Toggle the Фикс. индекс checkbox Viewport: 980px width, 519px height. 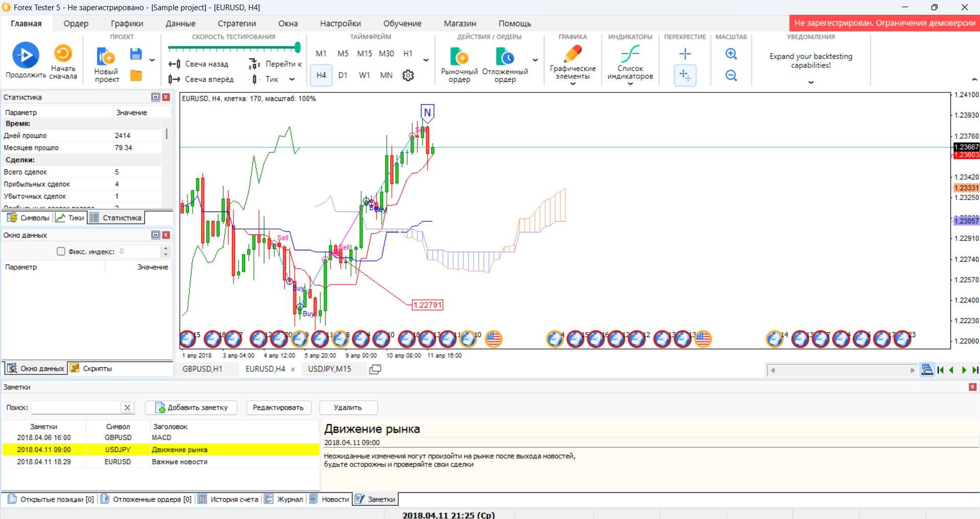tap(61, 251)
